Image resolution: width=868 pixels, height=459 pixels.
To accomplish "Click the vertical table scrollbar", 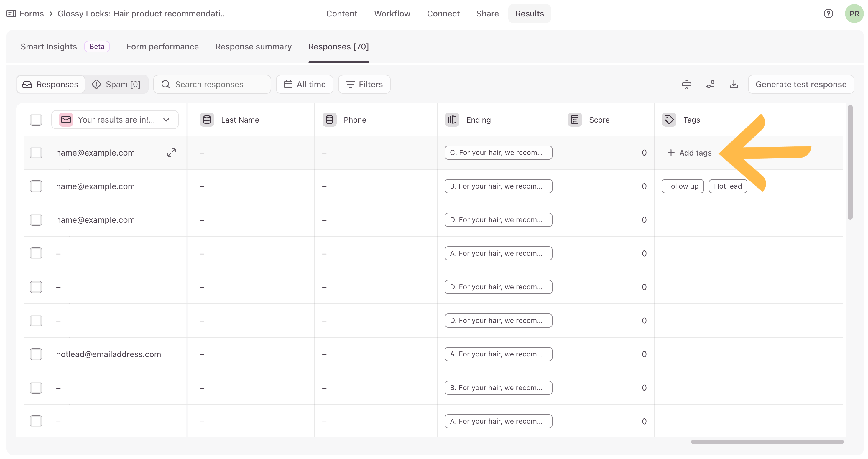I will click(x=850, y=162).
